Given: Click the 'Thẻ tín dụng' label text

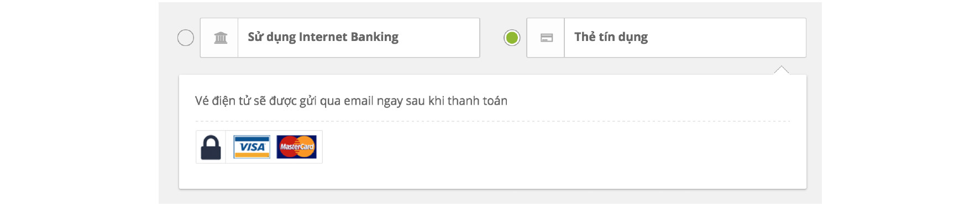Looking at the screenshot, I should [x=611, y=37].
